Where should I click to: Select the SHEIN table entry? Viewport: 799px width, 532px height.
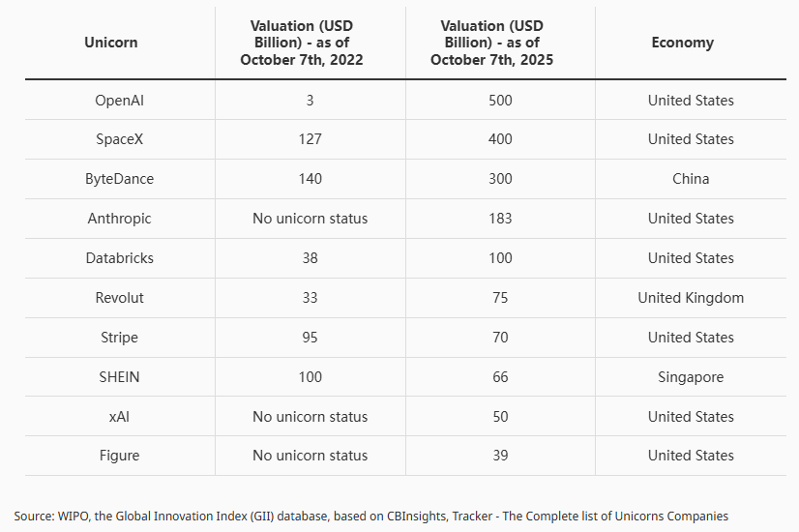pyautogui.click(x=120, y=377)
